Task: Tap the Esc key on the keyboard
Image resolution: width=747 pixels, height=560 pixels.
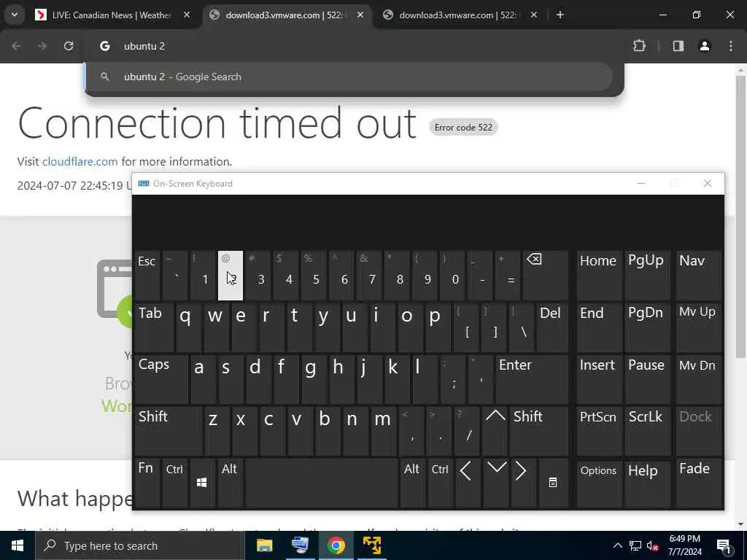Action: point(147,275)
